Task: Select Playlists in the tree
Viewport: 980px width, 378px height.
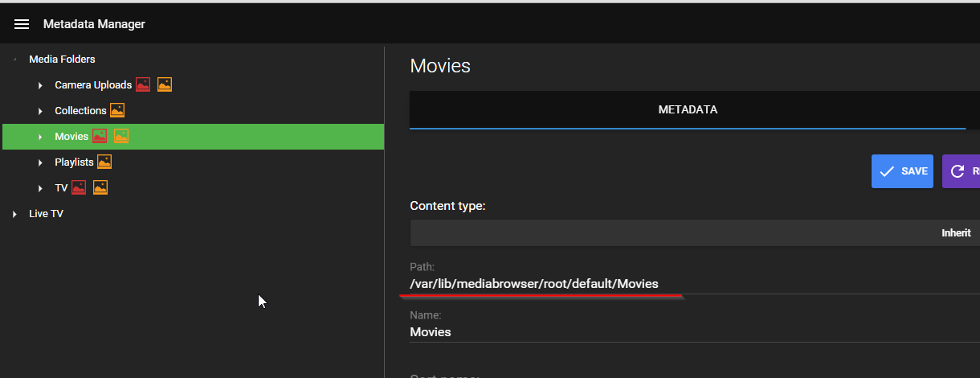Action: coord(74,162)
